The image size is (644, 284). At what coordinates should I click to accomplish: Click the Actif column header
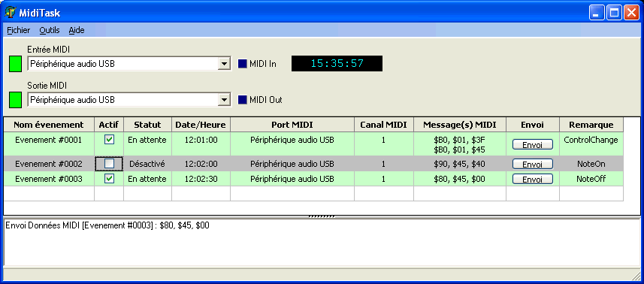tap(109, 125)
